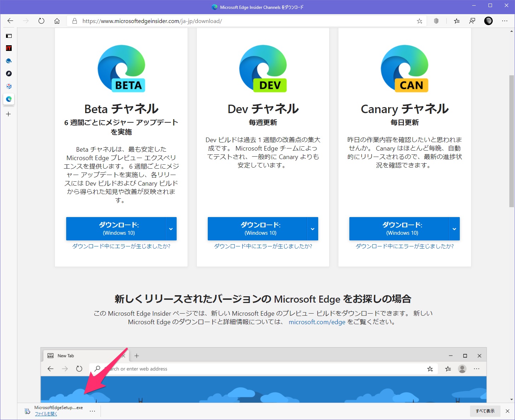The width and height of the screenshot is (515, 420).
Task: Switch to the blue swirl tab
Action: tap(9, 61)
